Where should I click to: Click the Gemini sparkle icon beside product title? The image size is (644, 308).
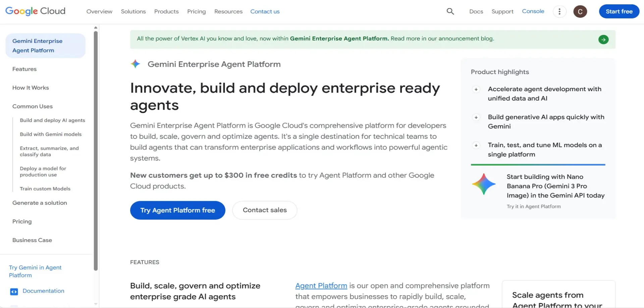[135, 64]
